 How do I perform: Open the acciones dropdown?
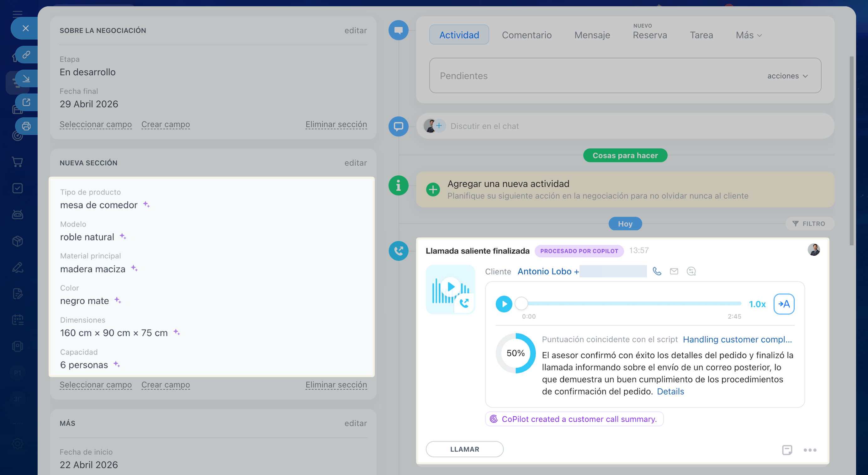click(787, 76)
